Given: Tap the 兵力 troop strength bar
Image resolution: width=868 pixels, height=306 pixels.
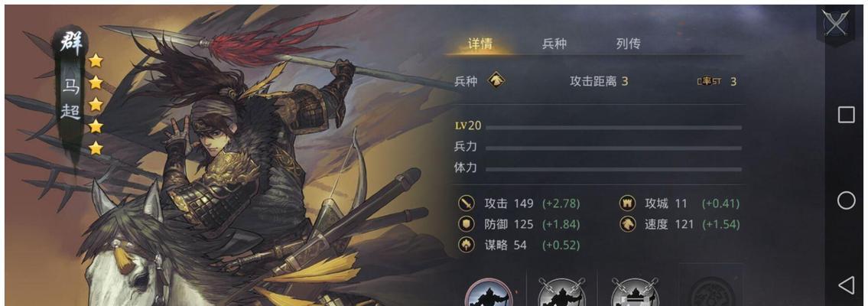Looking at the screenshot, I should tap(613, 148).
